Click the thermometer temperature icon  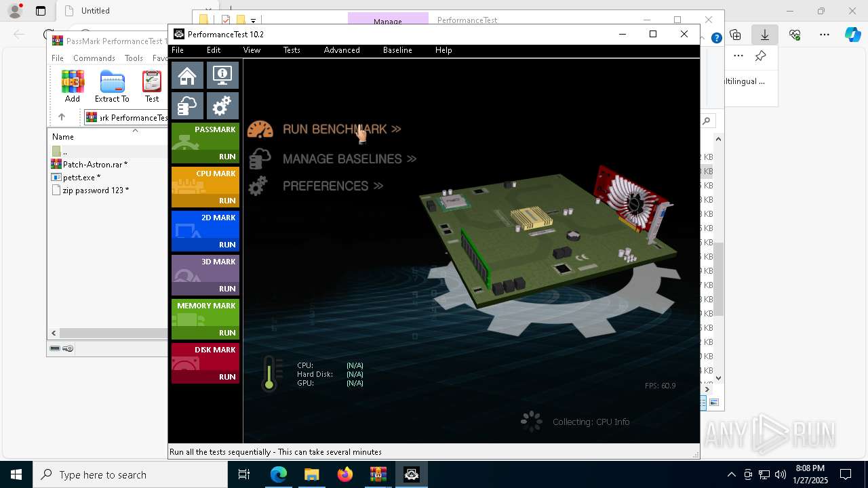tap(270, 373)
